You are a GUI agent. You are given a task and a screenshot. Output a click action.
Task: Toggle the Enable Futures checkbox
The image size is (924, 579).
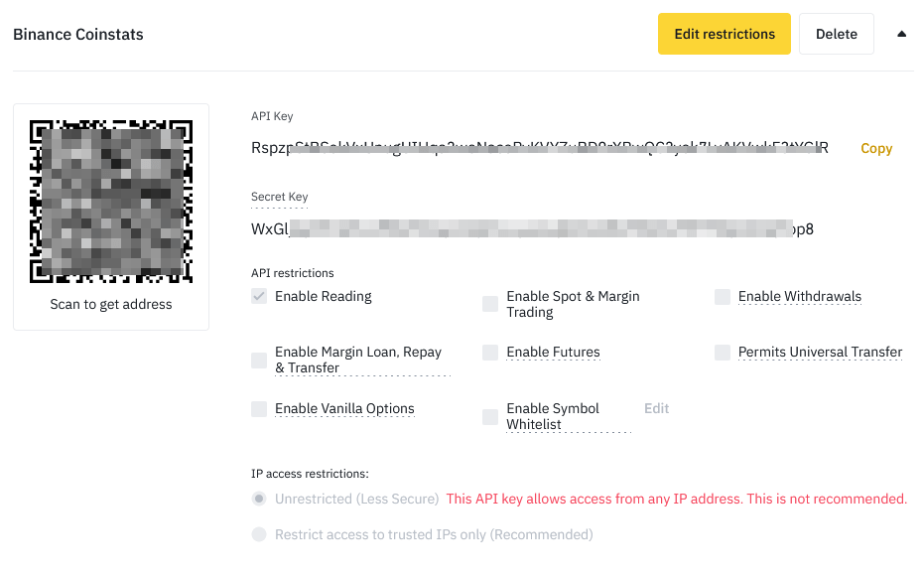[490, 352]
